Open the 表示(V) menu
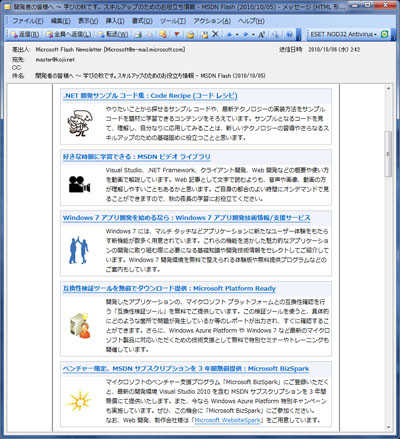The image size is (400, 439). click(x=88, y=21)
